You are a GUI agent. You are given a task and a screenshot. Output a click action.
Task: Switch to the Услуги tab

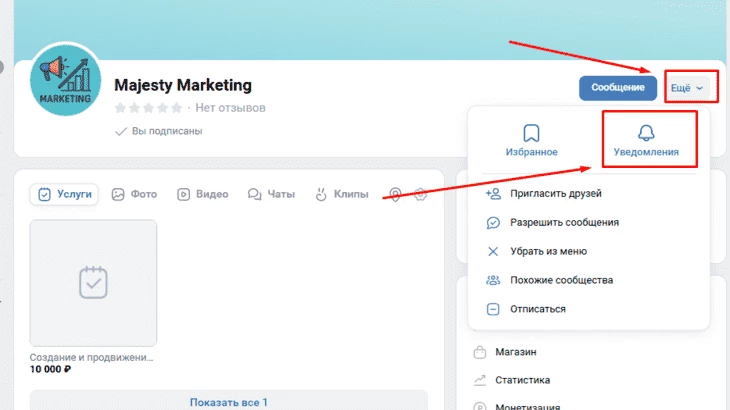(x=64, y=194)
